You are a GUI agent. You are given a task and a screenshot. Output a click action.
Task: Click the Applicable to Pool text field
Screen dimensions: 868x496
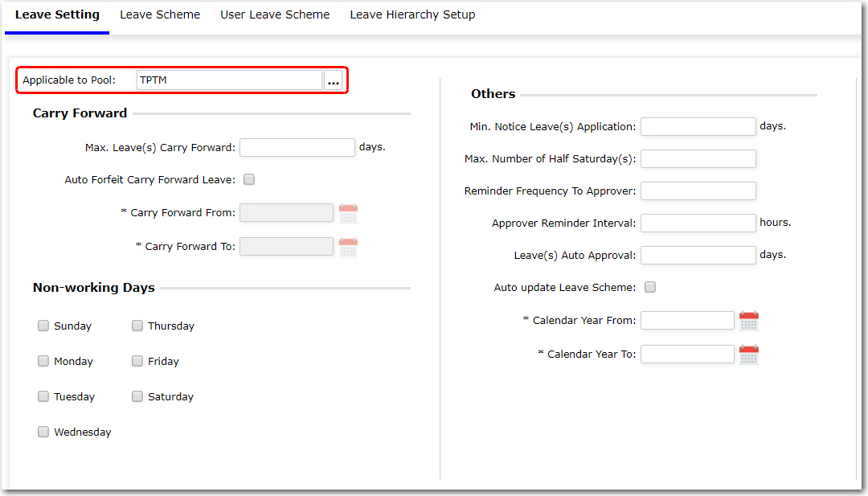[229, 80]
